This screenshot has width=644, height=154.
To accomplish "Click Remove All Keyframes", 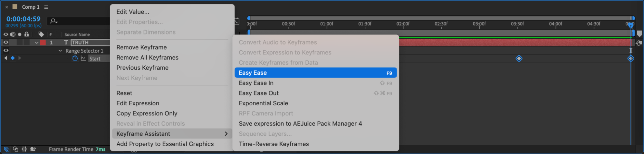I will click(147, 58).
